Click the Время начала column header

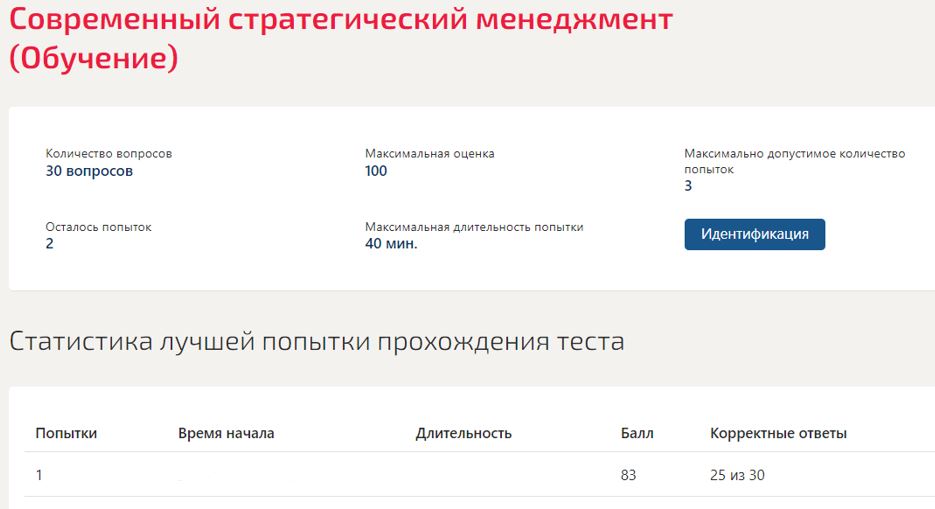pos(226,433)
